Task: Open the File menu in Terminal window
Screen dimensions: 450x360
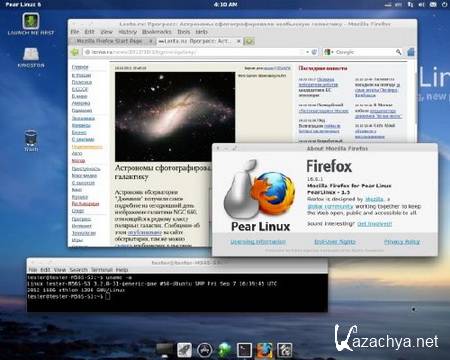Action: click(33, 269)
